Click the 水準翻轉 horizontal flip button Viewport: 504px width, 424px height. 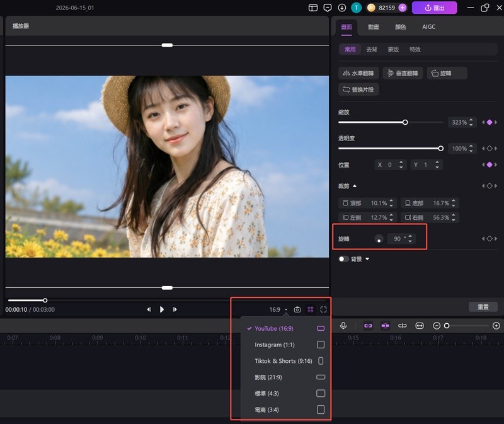click(358, 73)
